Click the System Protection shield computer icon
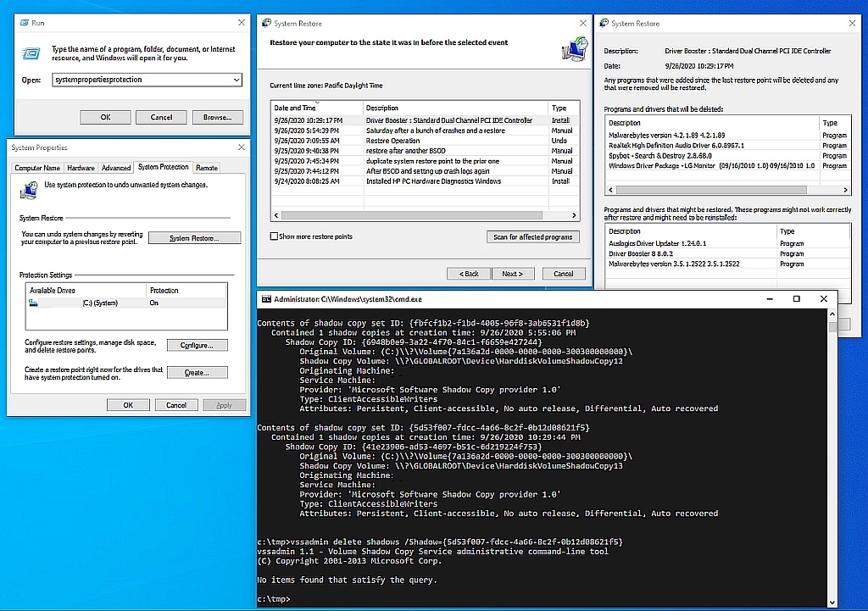Viewport: 868px width, 611px height. click(29, 190)
